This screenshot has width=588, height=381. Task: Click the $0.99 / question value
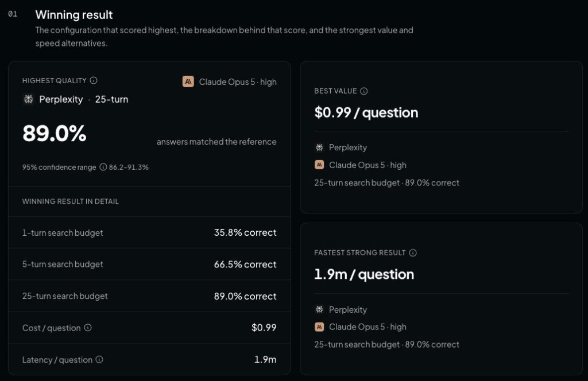click(366, 112)
